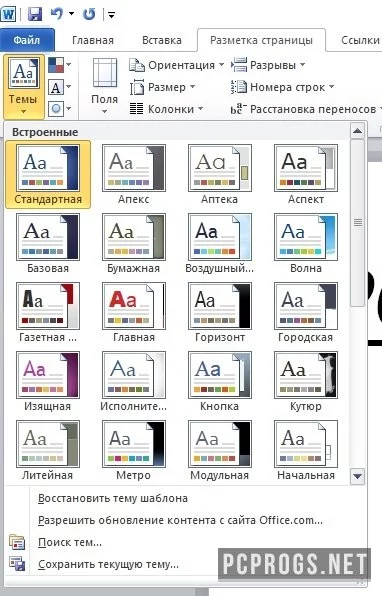This screenshot has height=596, width=382.
Task: Customize the Quick Access Toolbar
Action: (111, 15)
